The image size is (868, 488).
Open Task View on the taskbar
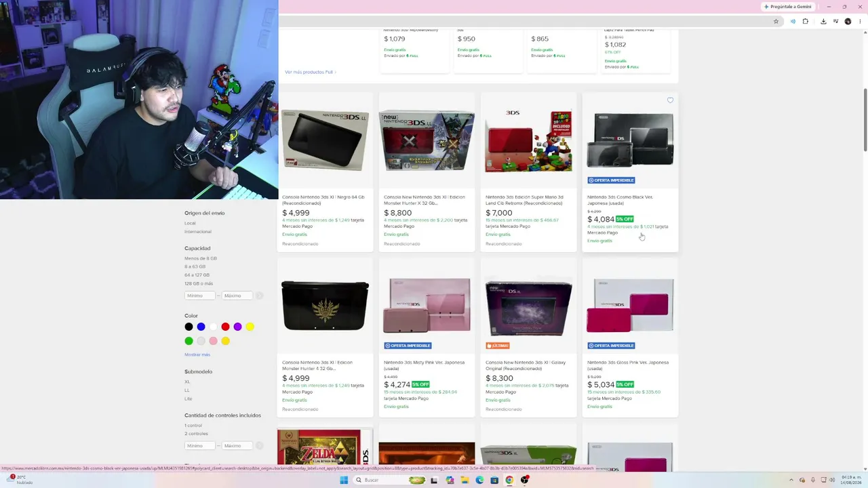(x=434, y=480)
